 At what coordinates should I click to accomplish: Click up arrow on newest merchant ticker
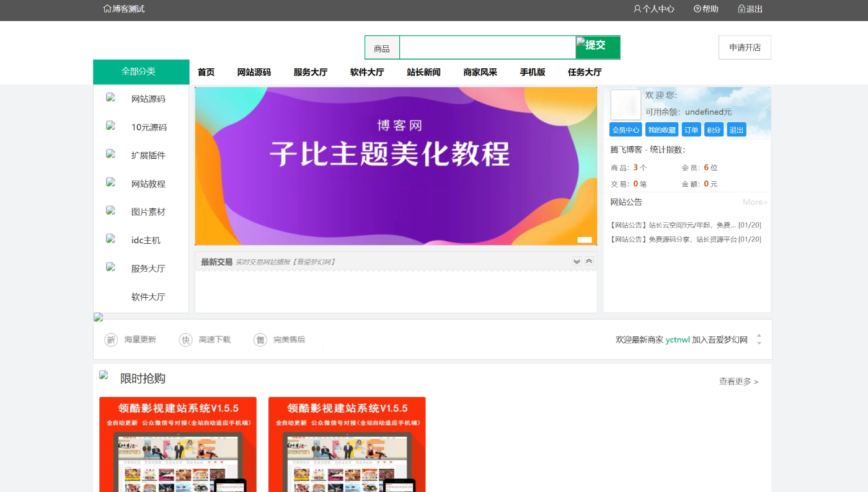(x=759, y=336)
